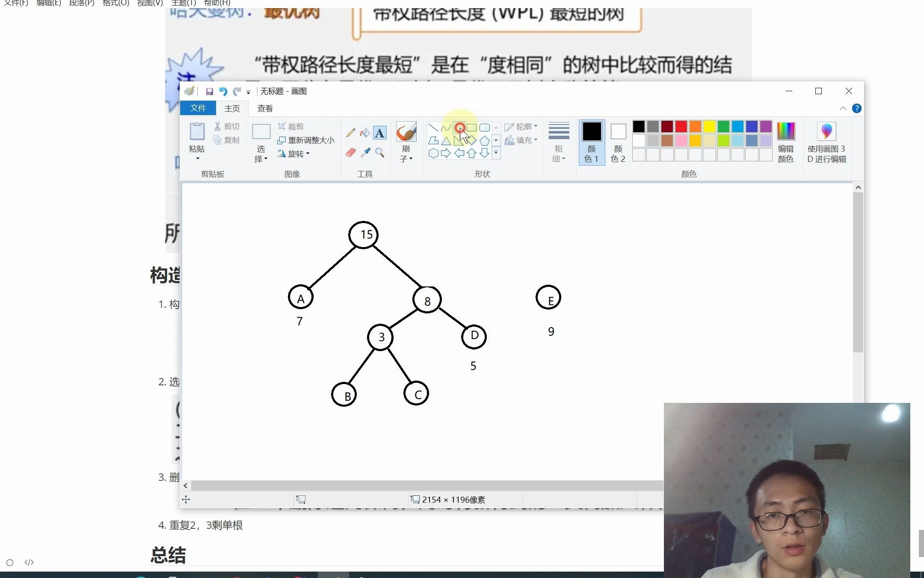
Task: Select the Text tool
Action: (x=379, y=133)
